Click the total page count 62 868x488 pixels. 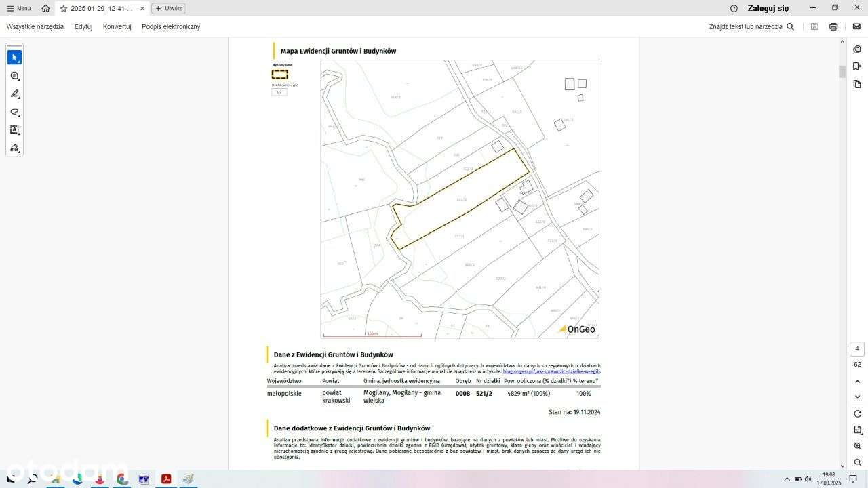[857, 365]
